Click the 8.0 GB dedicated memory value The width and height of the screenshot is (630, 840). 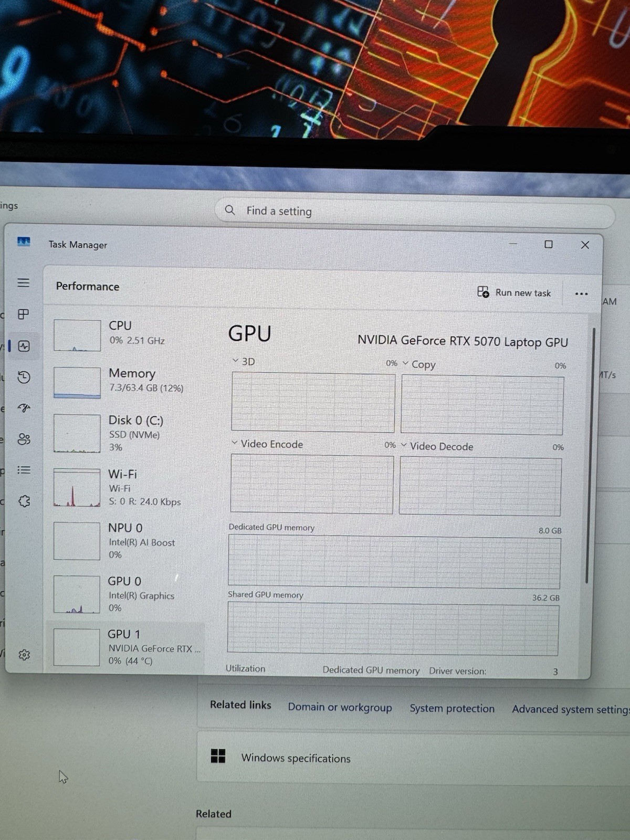[x=550, y=531]
